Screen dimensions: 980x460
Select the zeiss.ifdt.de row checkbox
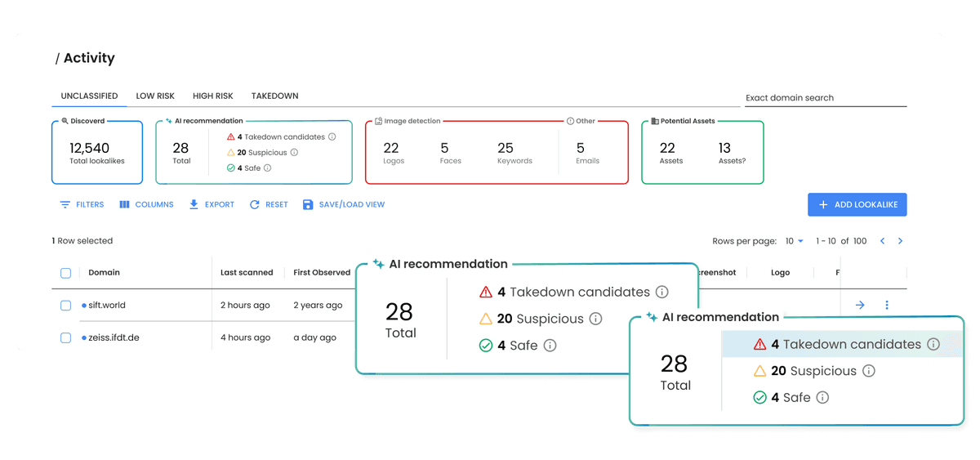coord(66,337)
